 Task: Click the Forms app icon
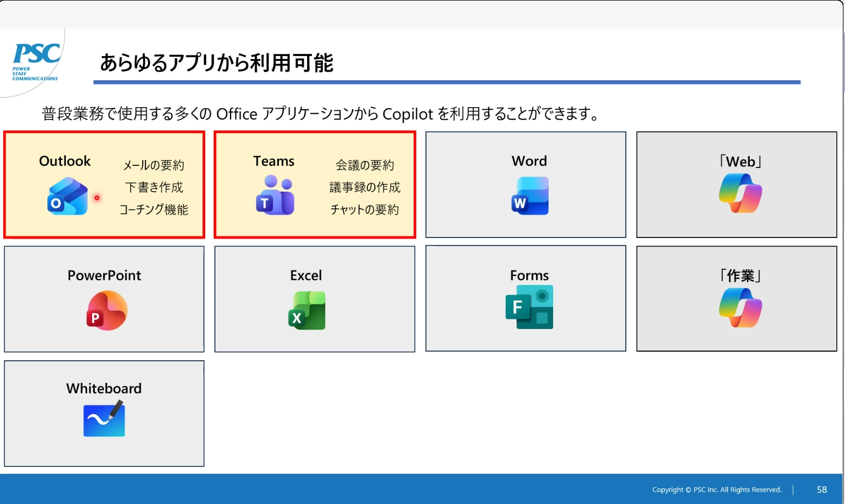pyautogui.click(x=529, y=307)
